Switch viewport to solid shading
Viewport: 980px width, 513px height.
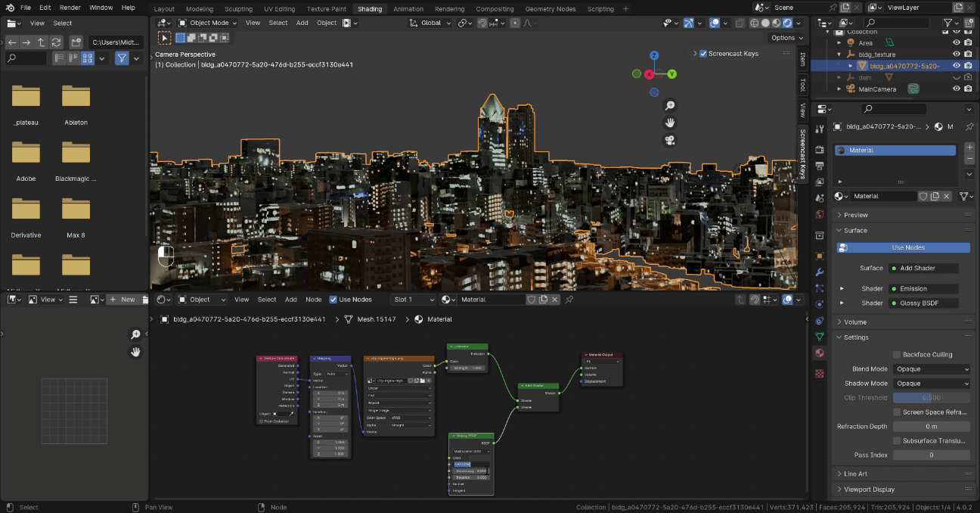[x=765, y=23]
